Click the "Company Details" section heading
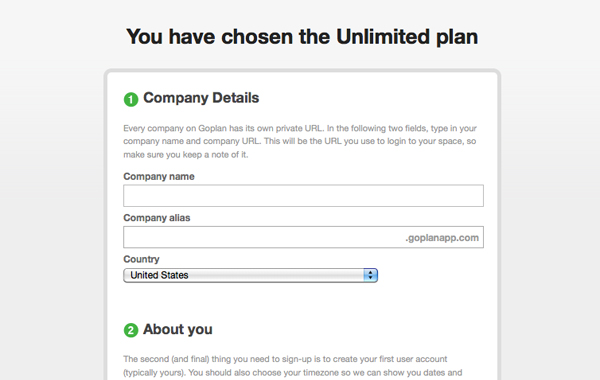The width and height of the screenshot is (600, 380). coord(201,98)
